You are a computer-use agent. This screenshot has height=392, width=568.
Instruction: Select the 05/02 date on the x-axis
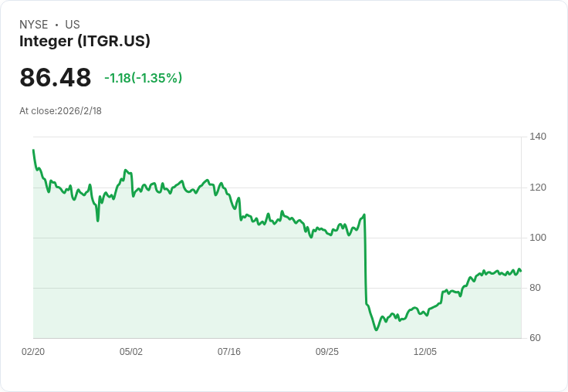(131, 352)
